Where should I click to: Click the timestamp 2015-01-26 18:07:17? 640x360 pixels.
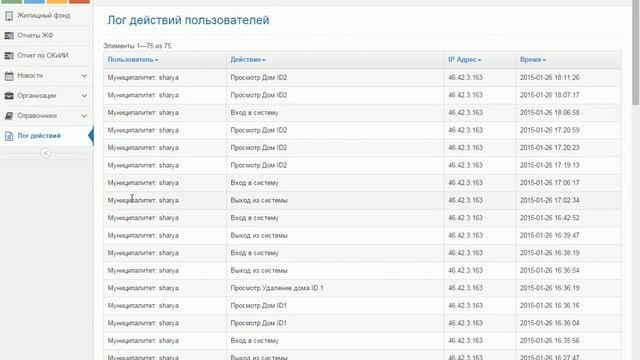click(549, 95)
